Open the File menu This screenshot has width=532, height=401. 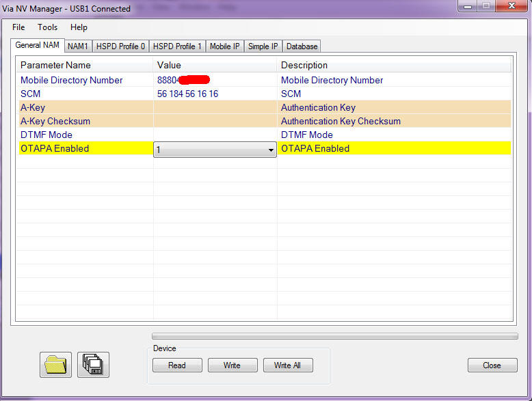click(18, 27)
